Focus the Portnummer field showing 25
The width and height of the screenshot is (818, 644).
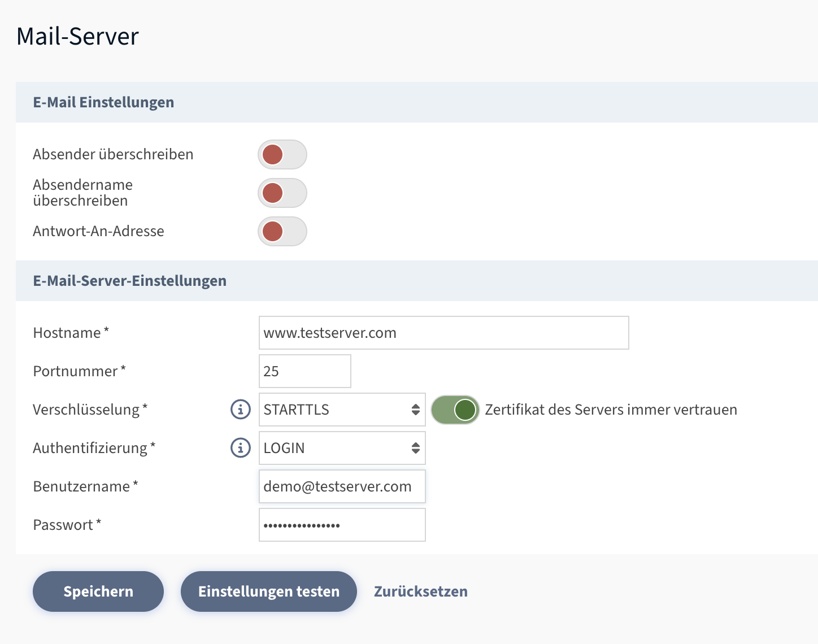304,371
